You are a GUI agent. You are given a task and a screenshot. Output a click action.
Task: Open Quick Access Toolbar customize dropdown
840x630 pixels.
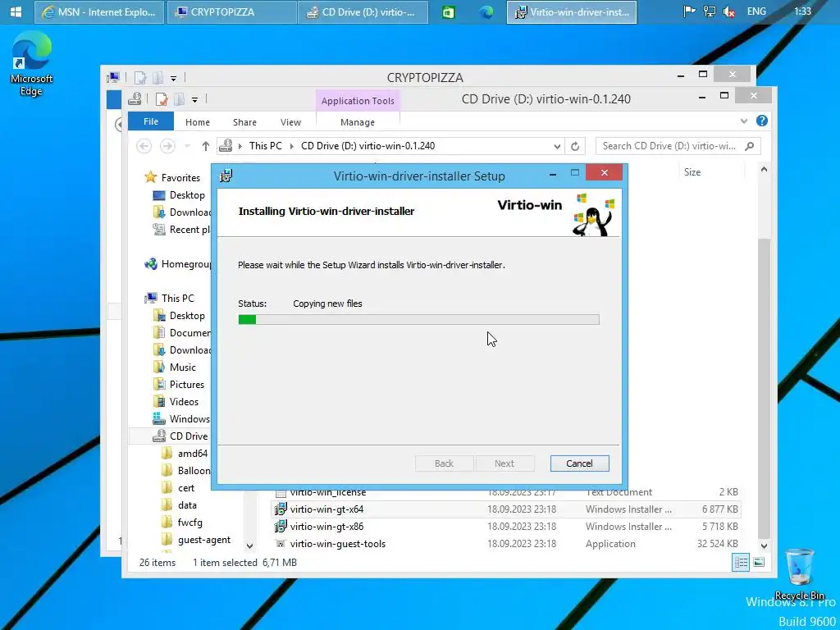pyautogui.click(x=194, y=99)
